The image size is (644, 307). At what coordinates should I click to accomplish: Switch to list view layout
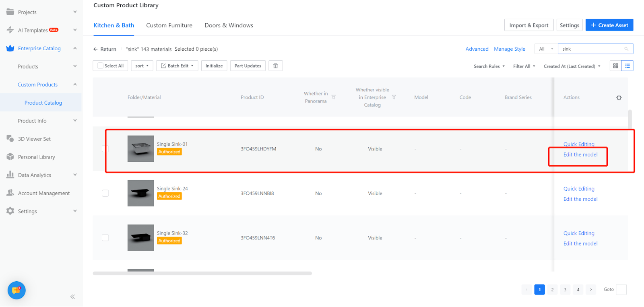627,66
